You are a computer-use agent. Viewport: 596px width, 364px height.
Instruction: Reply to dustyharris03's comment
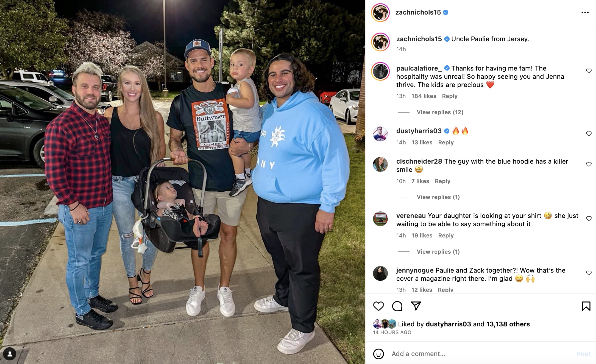pyautogui.click(x=446, y=142)
